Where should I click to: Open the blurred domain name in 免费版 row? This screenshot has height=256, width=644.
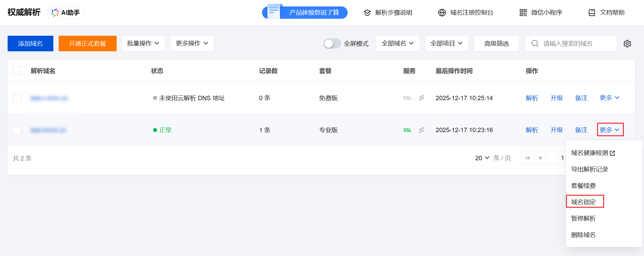click(49, 98)
